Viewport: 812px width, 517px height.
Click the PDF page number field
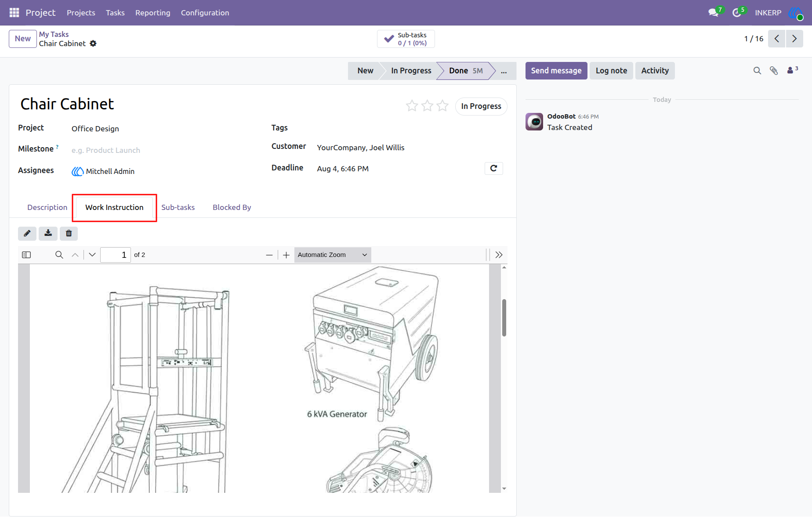coord(116,255)
